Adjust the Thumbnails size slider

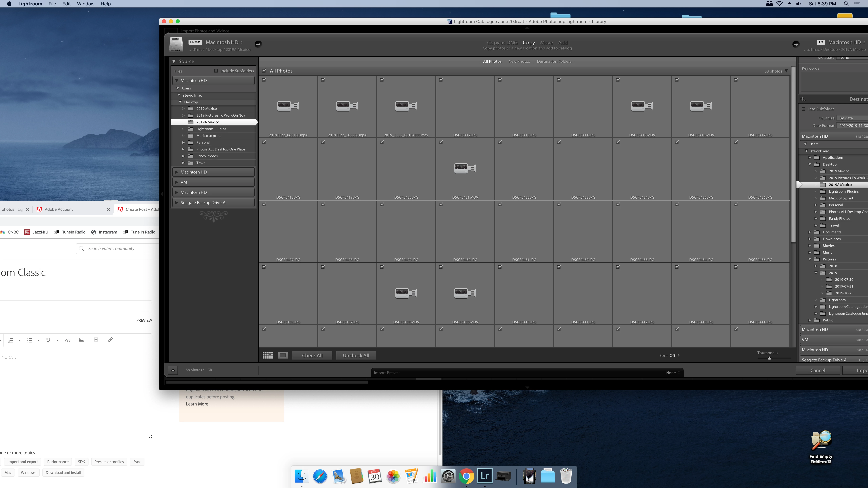pyautogui.click(x=769, y=358)
